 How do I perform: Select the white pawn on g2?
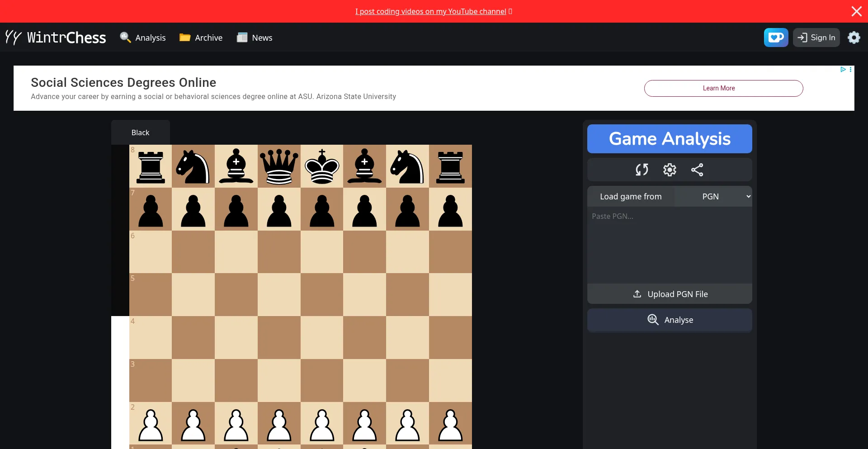(407, 424)
